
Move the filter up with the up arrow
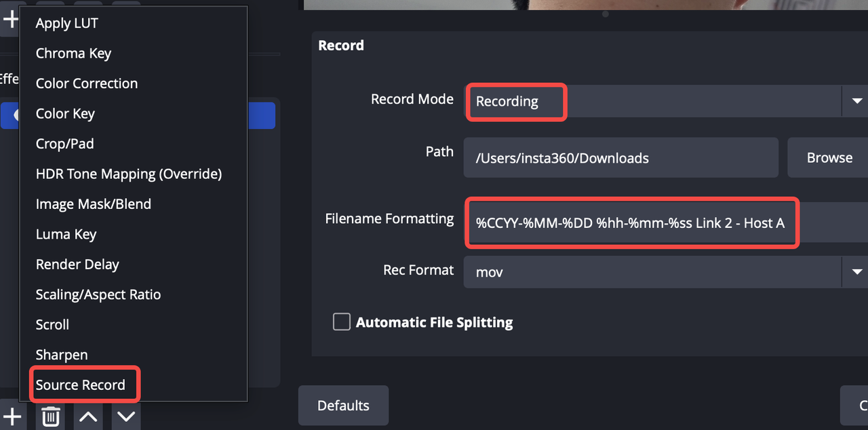(88, 416)
